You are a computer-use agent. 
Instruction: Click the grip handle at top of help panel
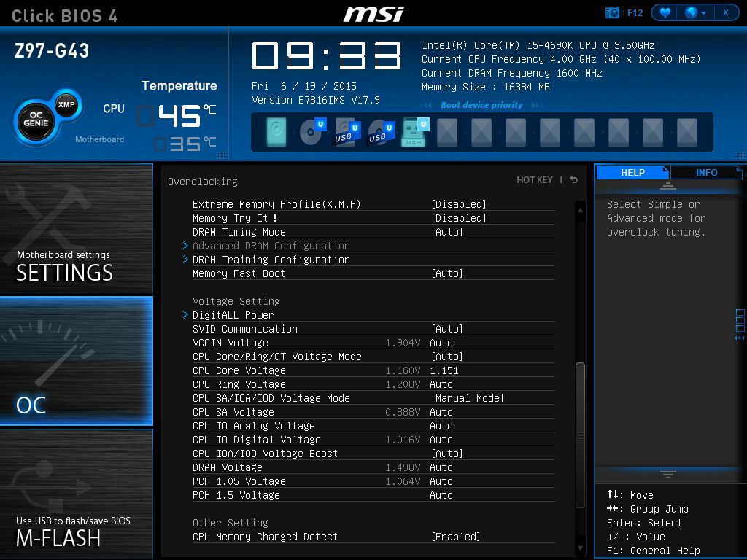pos(668,186)
